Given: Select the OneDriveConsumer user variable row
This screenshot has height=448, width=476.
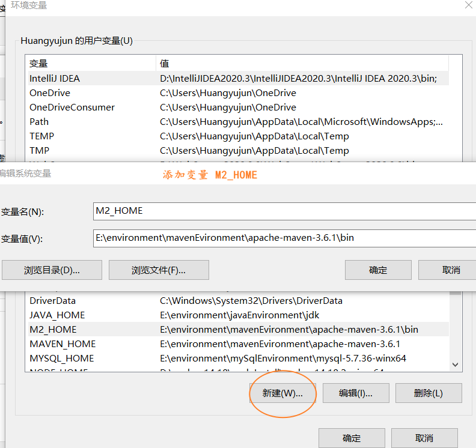Looking at the screenshot, I should point(239,107).
